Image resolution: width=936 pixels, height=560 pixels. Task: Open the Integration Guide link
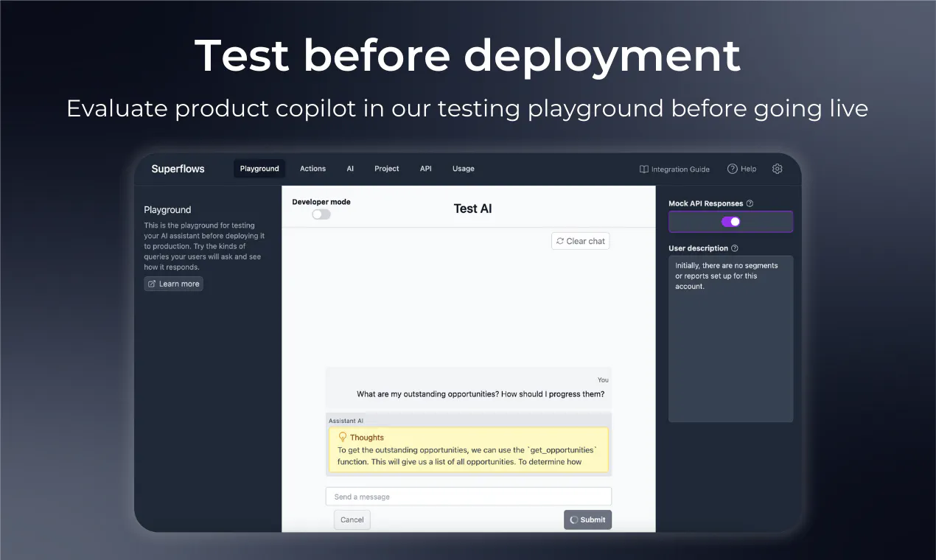(674, 169)
